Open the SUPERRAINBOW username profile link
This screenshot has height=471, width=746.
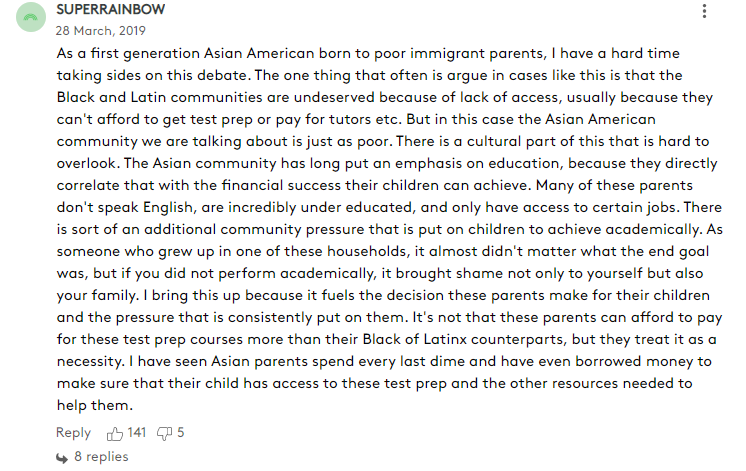[111, 10]
